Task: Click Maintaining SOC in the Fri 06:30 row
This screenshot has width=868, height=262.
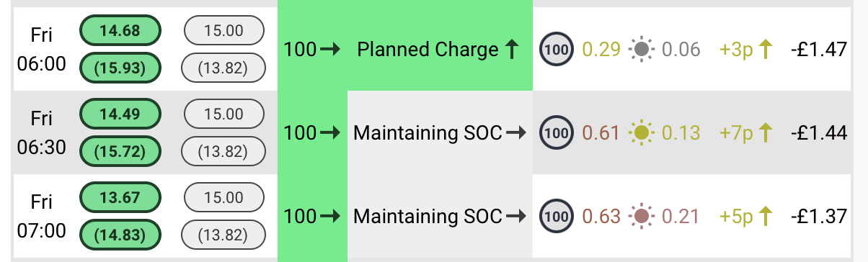Action: point(427,132)
